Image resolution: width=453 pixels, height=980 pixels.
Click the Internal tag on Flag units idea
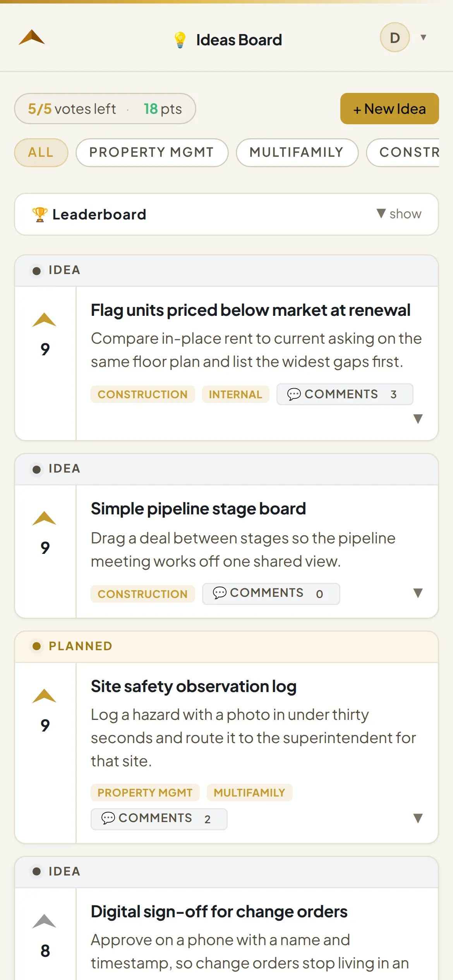click(235, 394)
